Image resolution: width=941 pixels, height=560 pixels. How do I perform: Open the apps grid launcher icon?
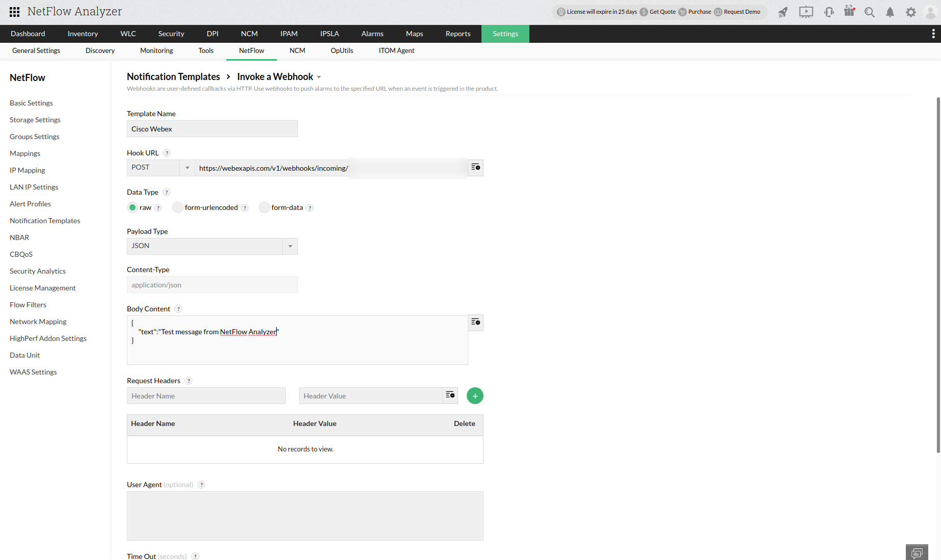(x=15, y=12)
